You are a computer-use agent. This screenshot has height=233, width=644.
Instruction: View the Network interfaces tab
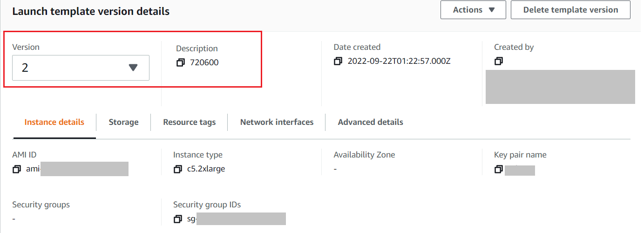point(277,122)
